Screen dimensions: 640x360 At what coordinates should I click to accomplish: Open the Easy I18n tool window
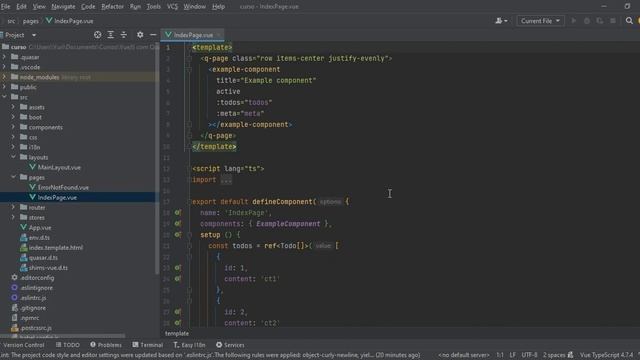coord(189,345)
